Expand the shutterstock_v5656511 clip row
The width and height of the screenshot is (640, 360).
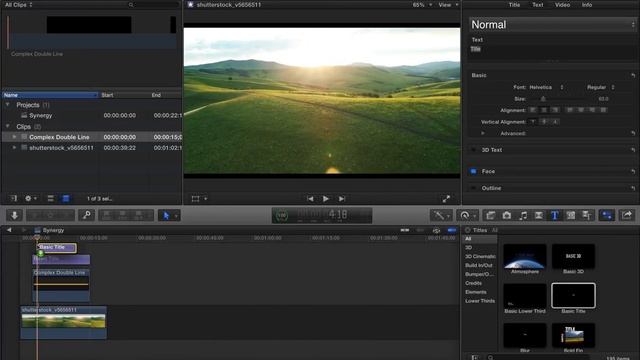(14, 148)
